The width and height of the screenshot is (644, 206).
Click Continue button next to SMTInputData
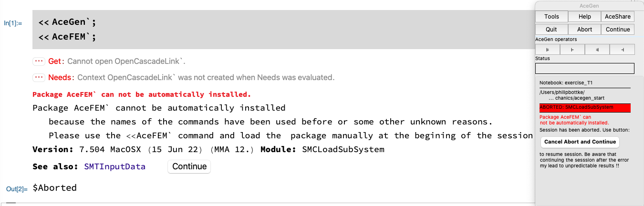coord(189,166)
